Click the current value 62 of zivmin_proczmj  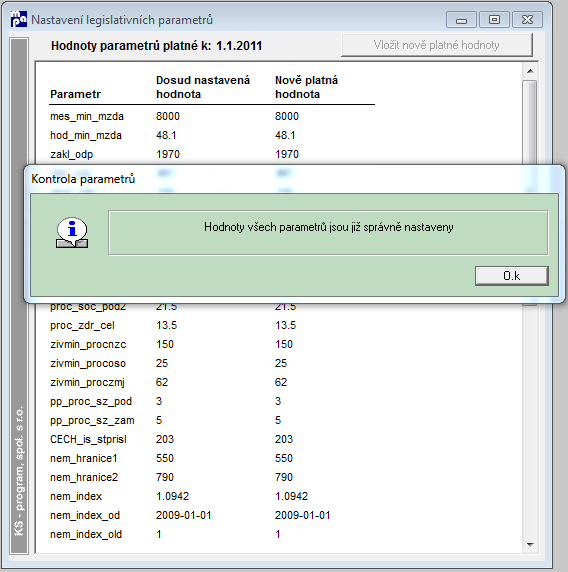pyautogui.click(x=162, y=382)
